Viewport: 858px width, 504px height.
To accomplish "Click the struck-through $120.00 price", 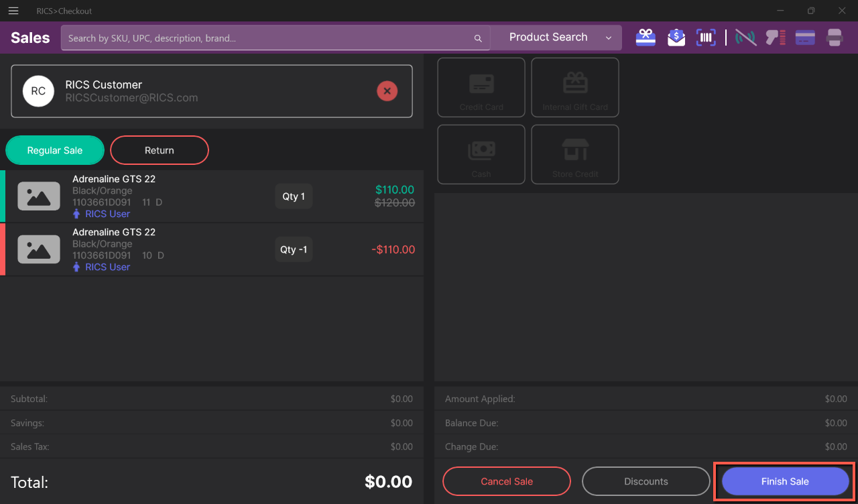I will [395, 202].
